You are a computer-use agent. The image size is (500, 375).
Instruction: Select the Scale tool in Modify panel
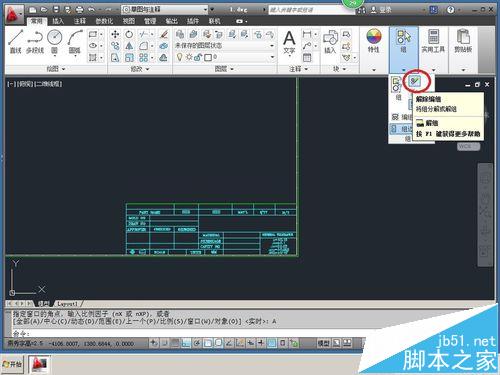(129, 57)
